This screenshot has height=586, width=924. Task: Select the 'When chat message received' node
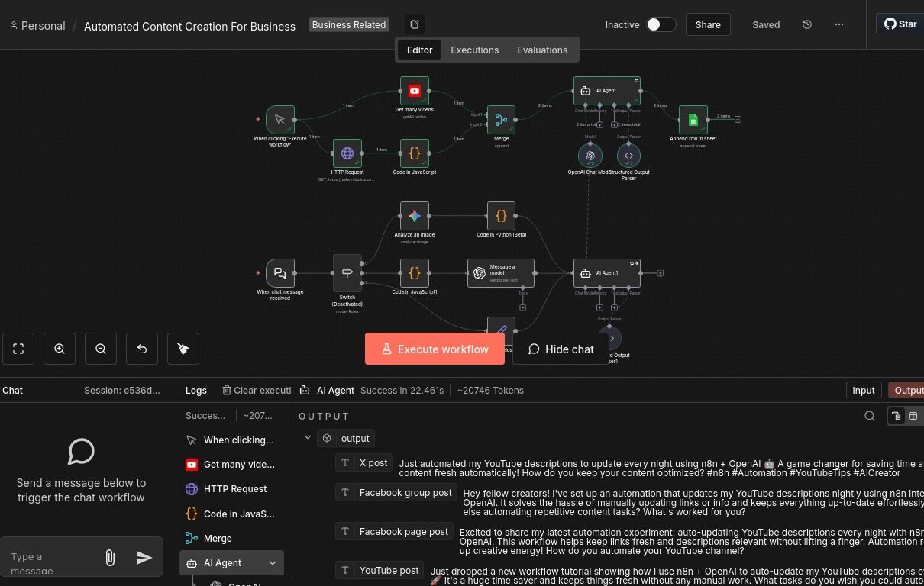click(280, 273)
